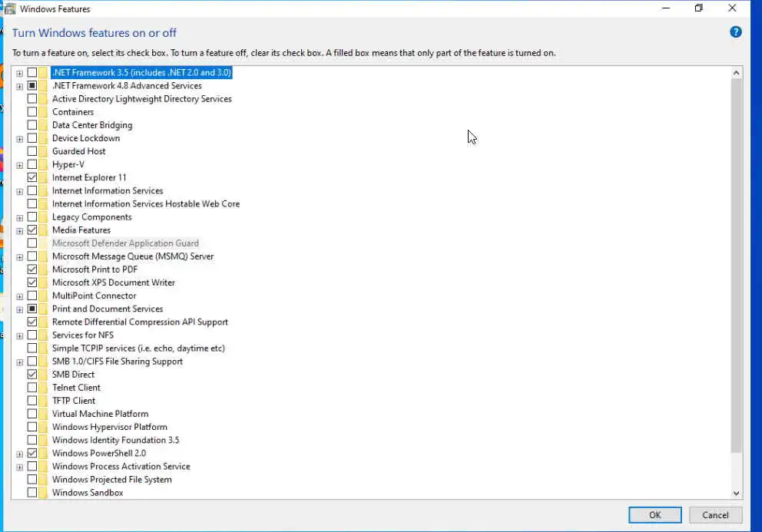The height and width of the screenshot is (532, 762).
Task: Select the folder icon next to Media Features
Action: point(43,230)
